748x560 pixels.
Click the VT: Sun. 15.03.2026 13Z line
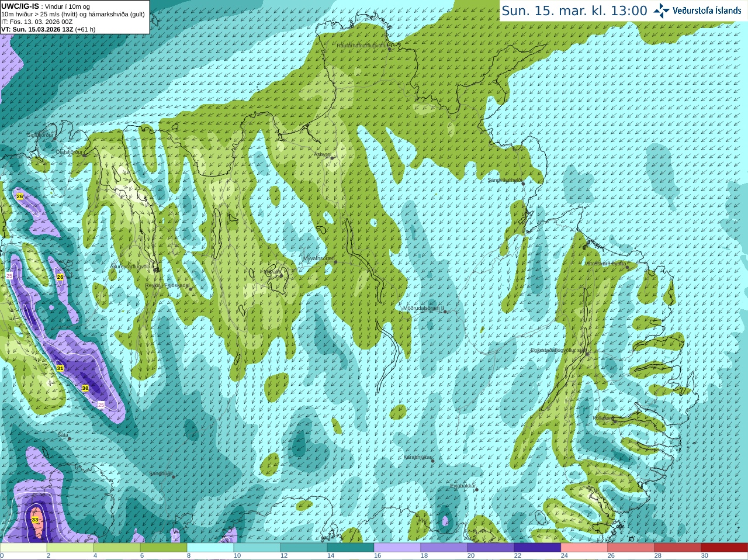click(x=48, y=29)
